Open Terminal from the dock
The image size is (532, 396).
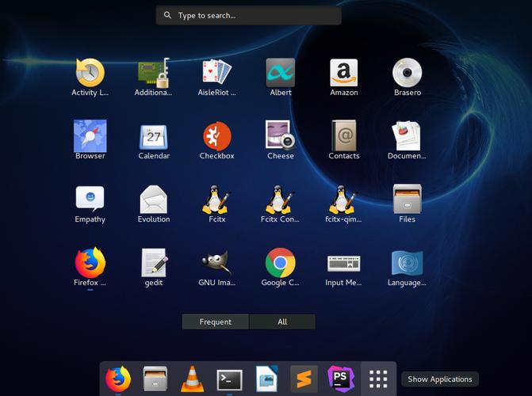click(x=230, y=380)
